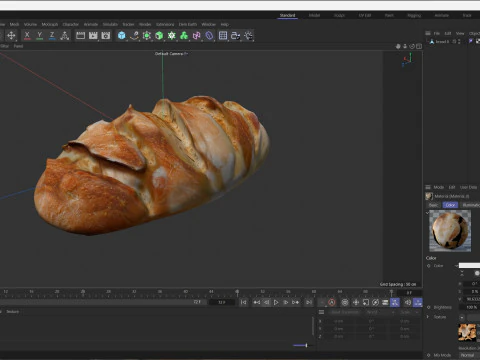Jump to the previous keyframe
480x360 pixels.
257,302
